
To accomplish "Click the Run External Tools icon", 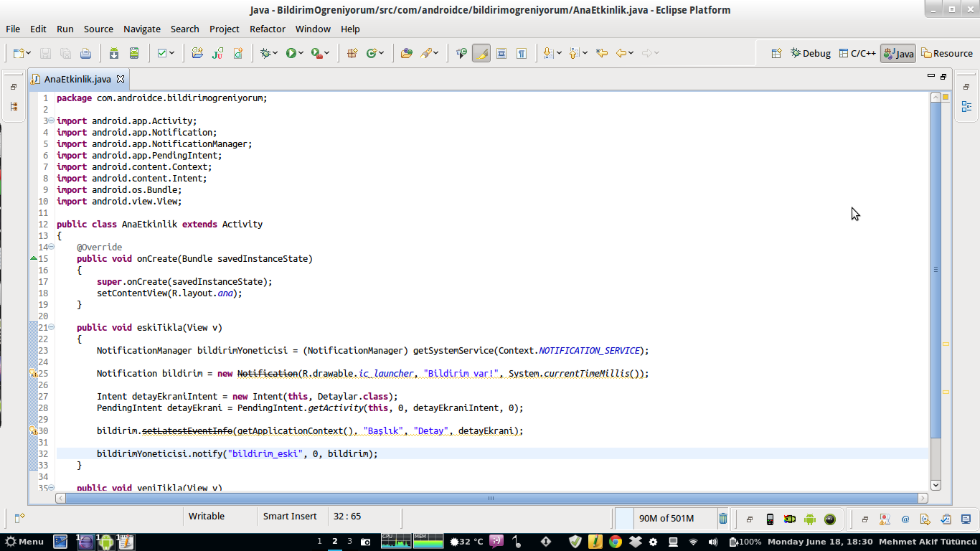I will [316, 53].
